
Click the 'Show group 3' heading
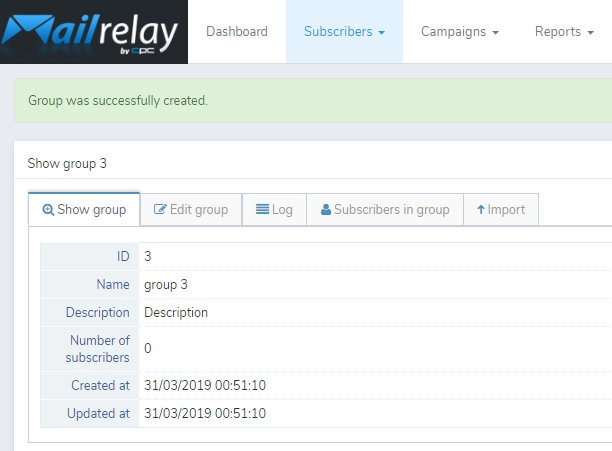click(67, 163)
